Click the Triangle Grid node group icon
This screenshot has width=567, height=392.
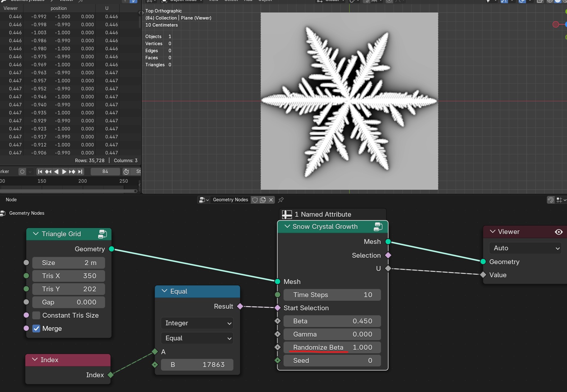pos(102,234)
